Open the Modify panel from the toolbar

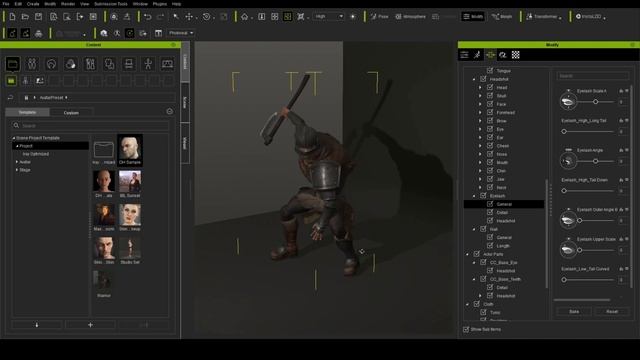(473, 17)
